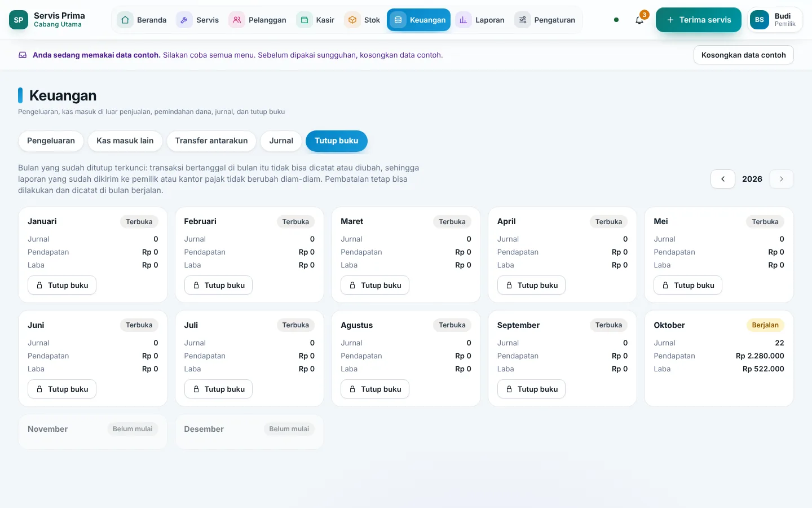This screenshot has width=812, height=508.
Task: Close the books for Juni
Action: [62, 389]
